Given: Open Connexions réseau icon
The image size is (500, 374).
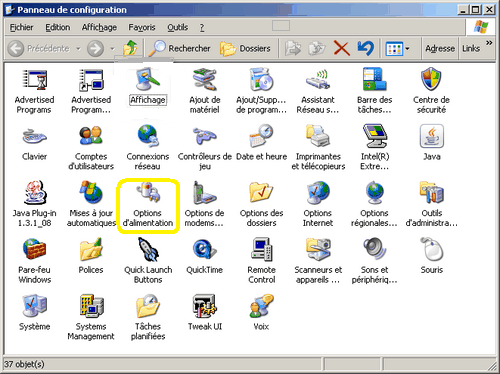Looking at the screenshot, I should (148, 137).
